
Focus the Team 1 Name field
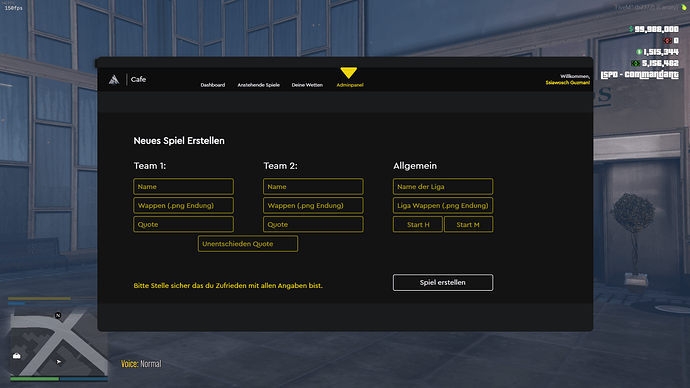click(184, 187)
